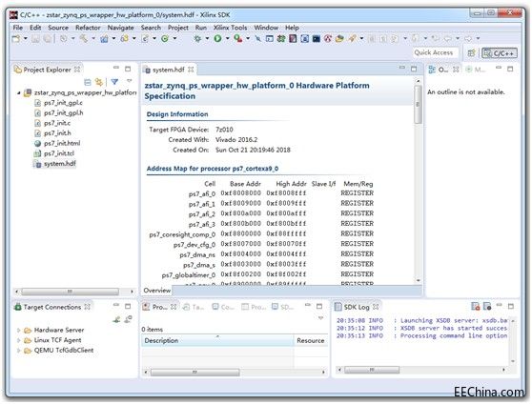Select the SDK Log tab
Viewport: 532px width, 404px height.
[357, 307]
